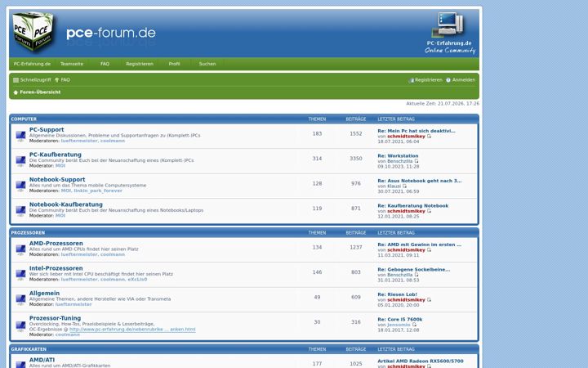Open the GRAFIKKARTEN category header
Viewport: 588px width, 368px height.
pos(29,349)
